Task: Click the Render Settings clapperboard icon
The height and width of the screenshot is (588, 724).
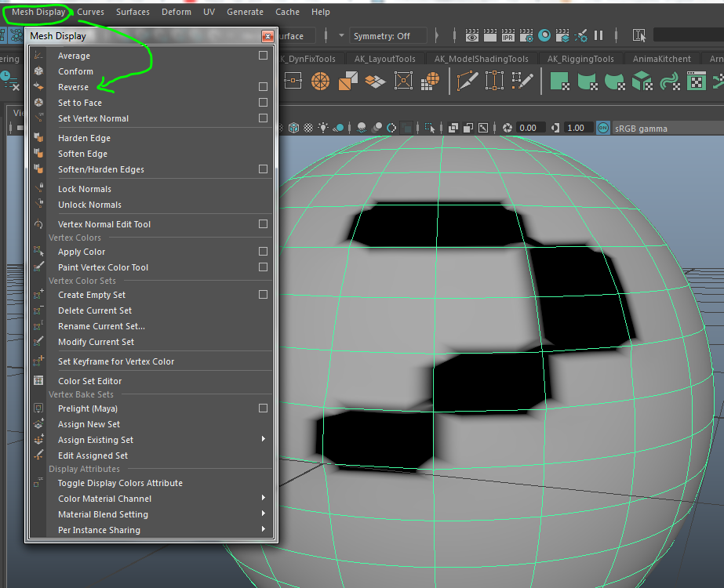Action: 526,35
